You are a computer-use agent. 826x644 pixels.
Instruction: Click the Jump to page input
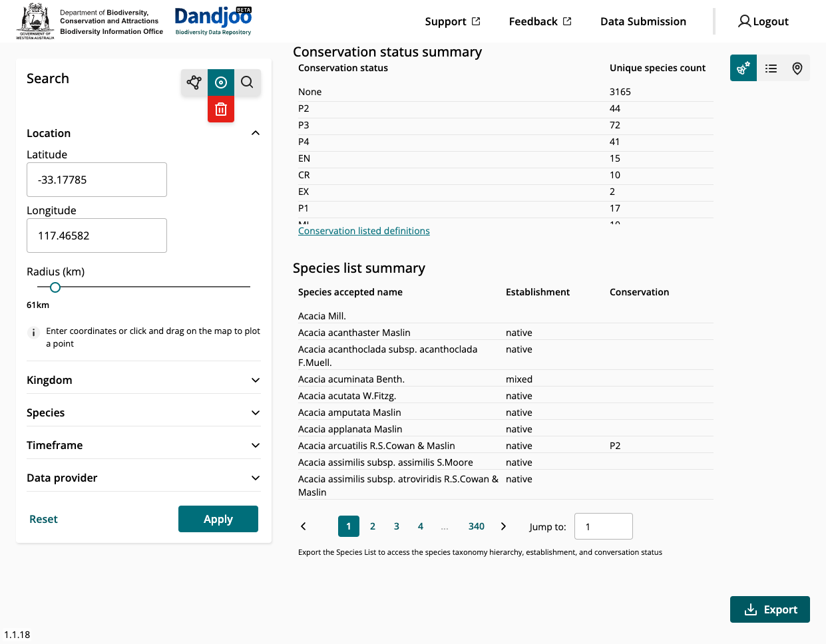tap(604, 526)
